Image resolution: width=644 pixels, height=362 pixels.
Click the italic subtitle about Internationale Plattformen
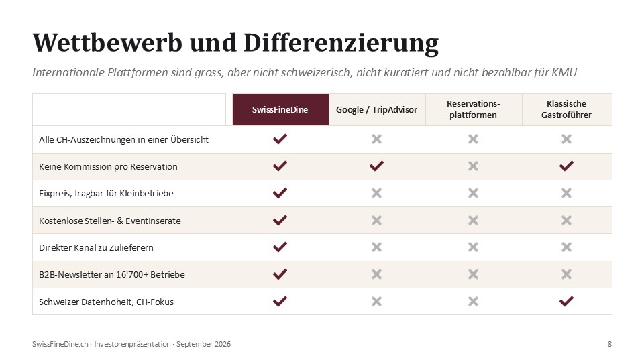(305, 72)
